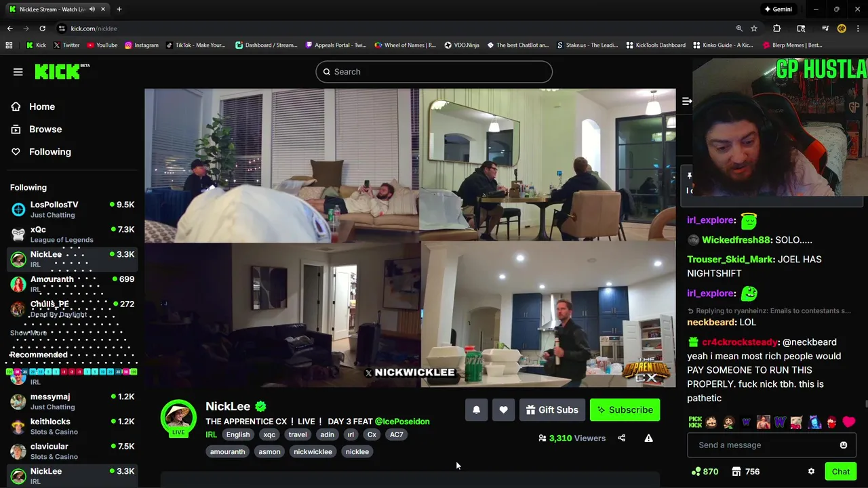Open Gemini button in title bar
868x488 pixels.
pyautogui.click(x=778, y=9)
